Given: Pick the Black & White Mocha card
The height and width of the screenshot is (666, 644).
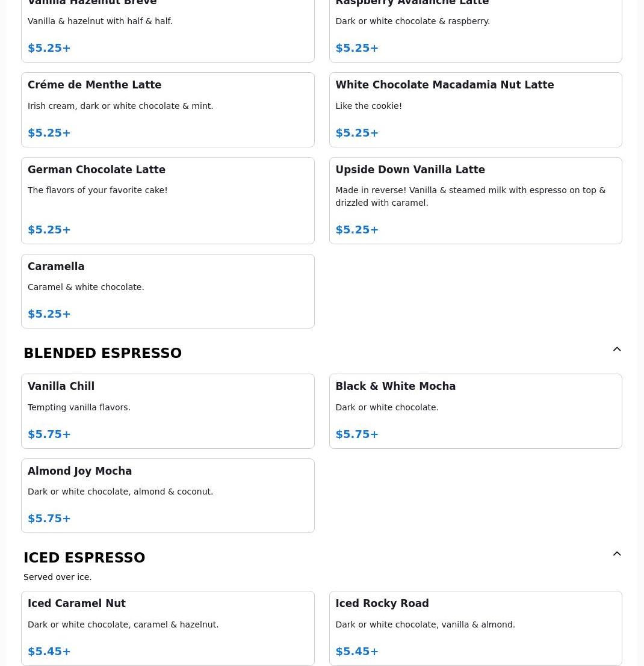Looking at the screenshot, I should tap(475, 411).
